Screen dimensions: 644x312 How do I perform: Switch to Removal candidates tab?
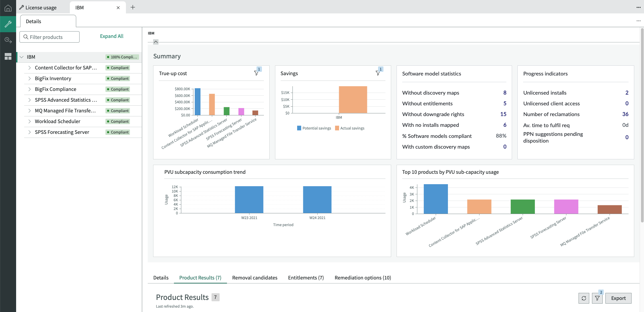point(255,278)
